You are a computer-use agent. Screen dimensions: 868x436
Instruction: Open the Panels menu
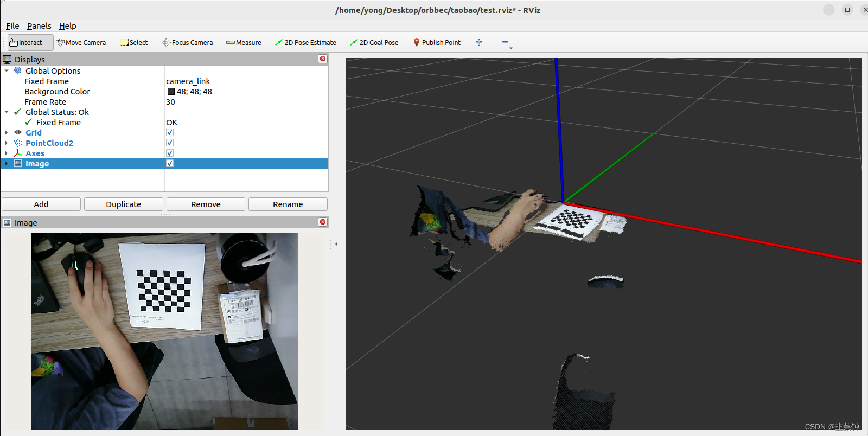point(39,25)
